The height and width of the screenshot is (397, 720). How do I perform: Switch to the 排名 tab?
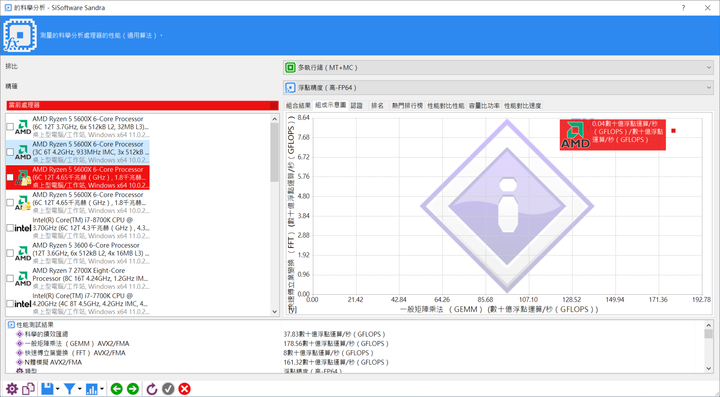(377, 106)
